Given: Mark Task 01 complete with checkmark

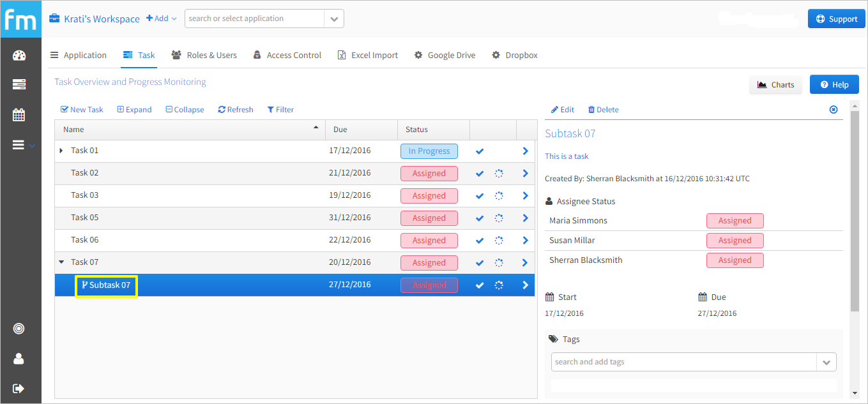Looking at the screenshot, I should click(480, 151).
